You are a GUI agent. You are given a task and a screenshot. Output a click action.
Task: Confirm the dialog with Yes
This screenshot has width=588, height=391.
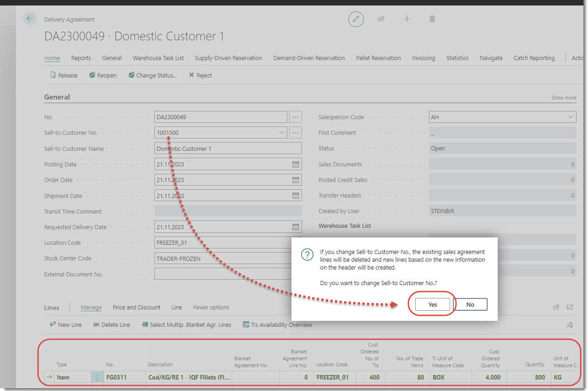click(433, 304)
